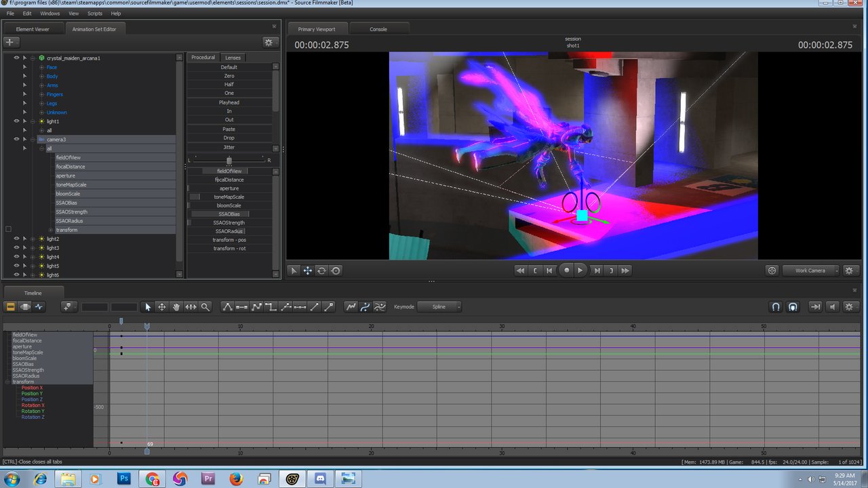The height and width of the screenshot is (488, 868).
Task: Activate the Play head selection arrow tool
Action: point(147,306)
